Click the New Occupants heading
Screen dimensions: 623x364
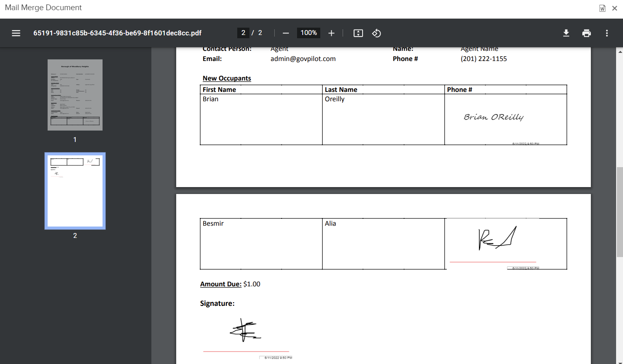[x=227, y=78]
